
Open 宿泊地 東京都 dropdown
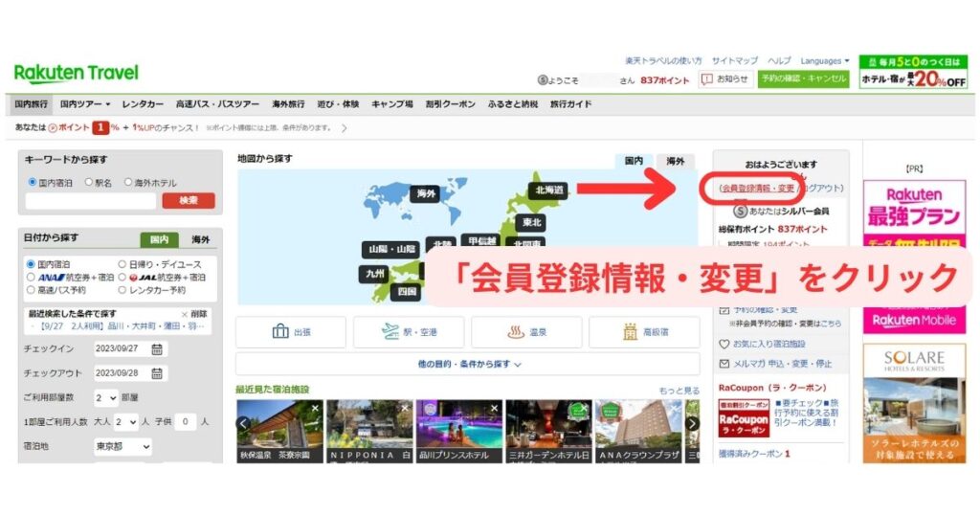click(122, 447)
